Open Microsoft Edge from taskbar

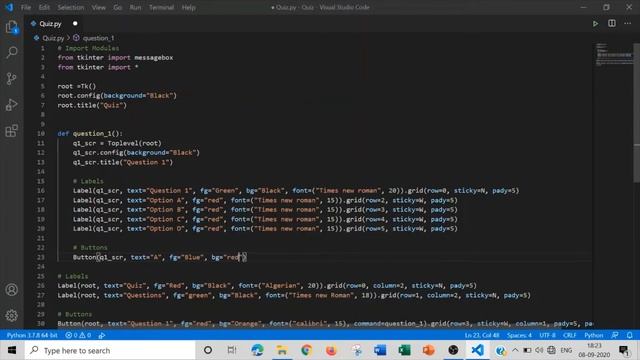point(257,350)
